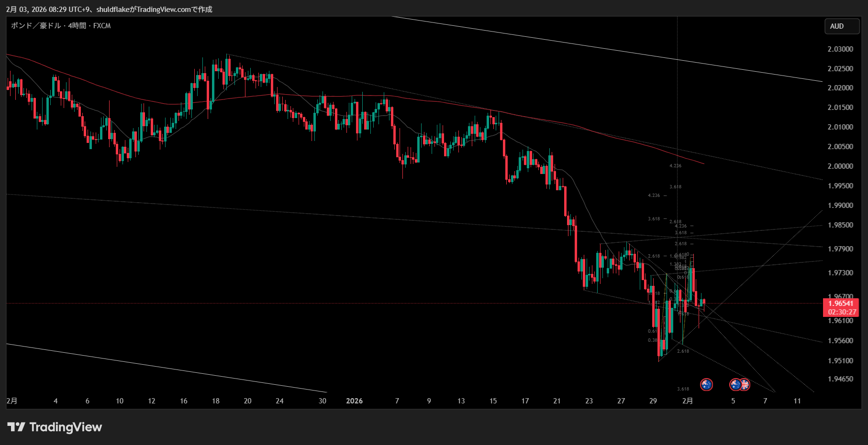Click the leftmost 2月 label on time axis
Screen dimensions: 868x445
pos(12,401)
